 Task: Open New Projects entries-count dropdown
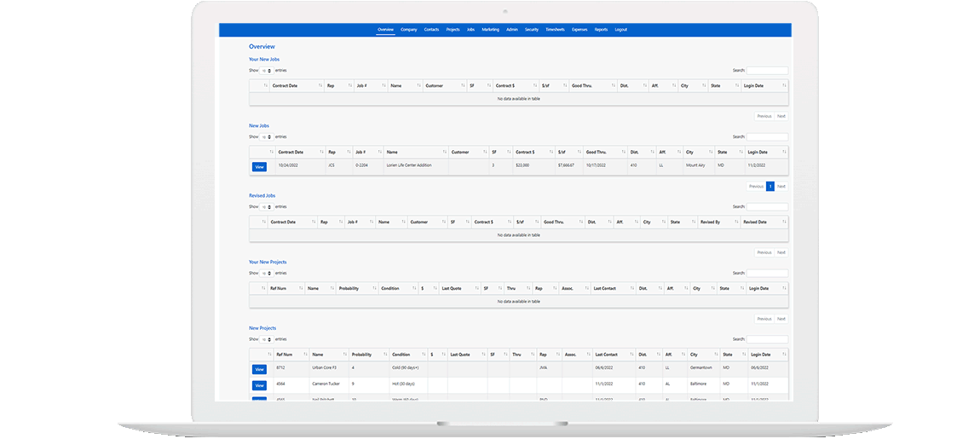(x=266, y=339)
